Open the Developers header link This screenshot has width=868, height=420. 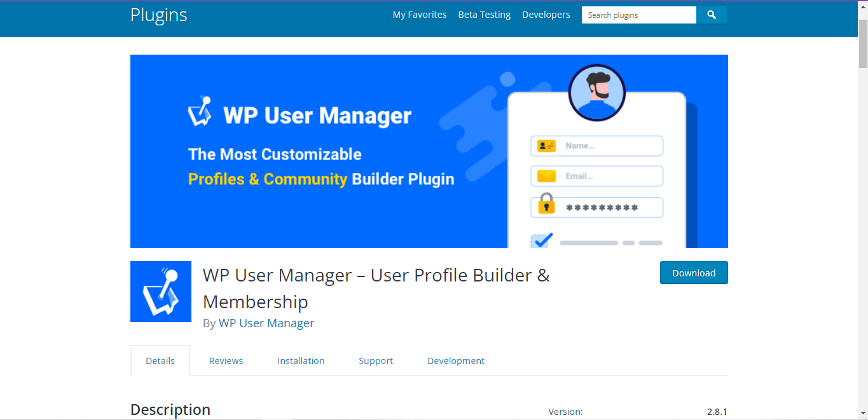click(x=546, y=15)
